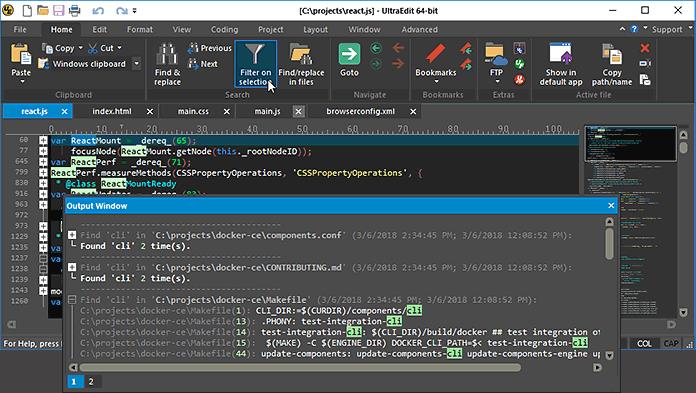Click the Open folder icon in title bar
Screen dimensions: 696x393
(x=43, y=10)
